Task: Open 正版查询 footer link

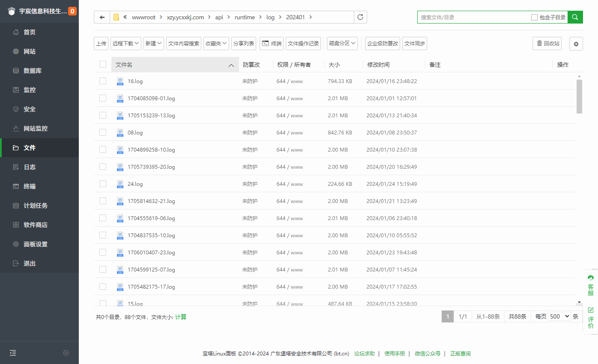Action: point(460,354)
